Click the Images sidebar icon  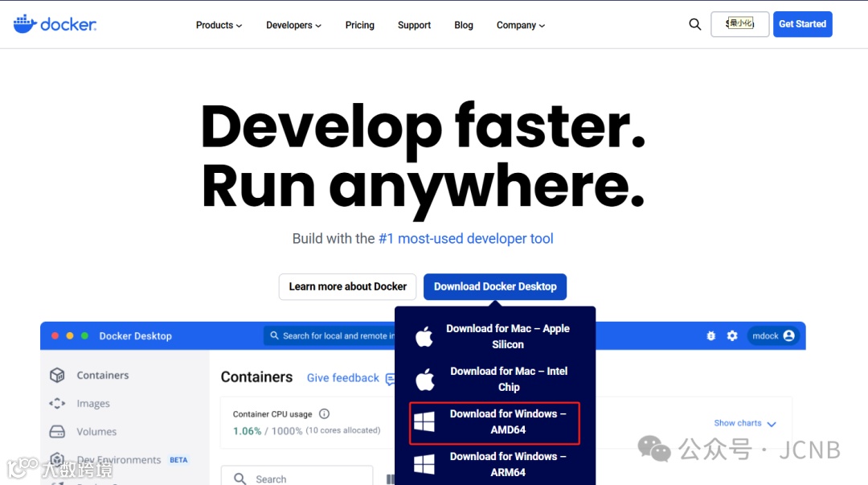pos(57,404)
